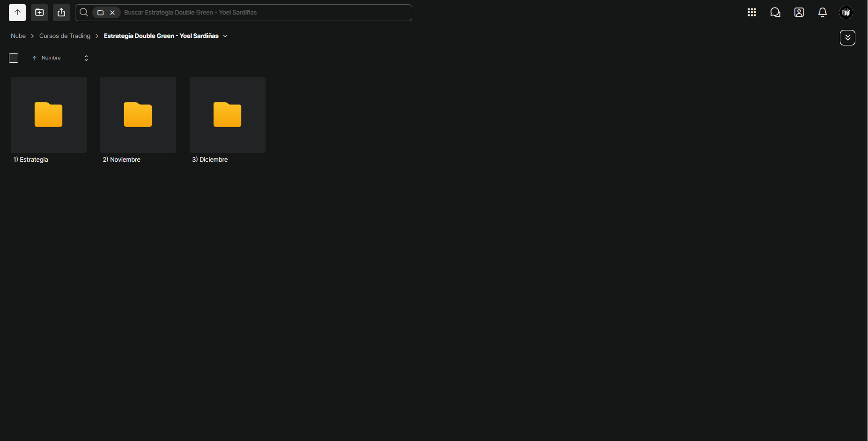Open the chat bubble icon
Image resolution: width=868 pixels, height=441 pixels.
tap(775, 13)
